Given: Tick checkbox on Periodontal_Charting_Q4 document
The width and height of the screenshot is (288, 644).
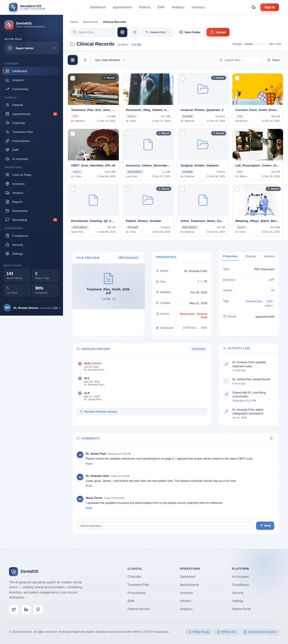Looking at the screenshot, I should [73, 189].
